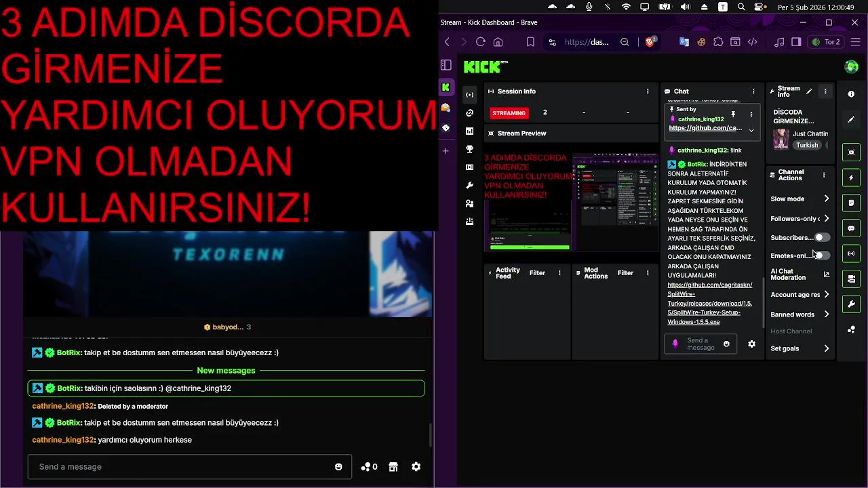Open Chat settings gear in dashboard

[751, 344]
